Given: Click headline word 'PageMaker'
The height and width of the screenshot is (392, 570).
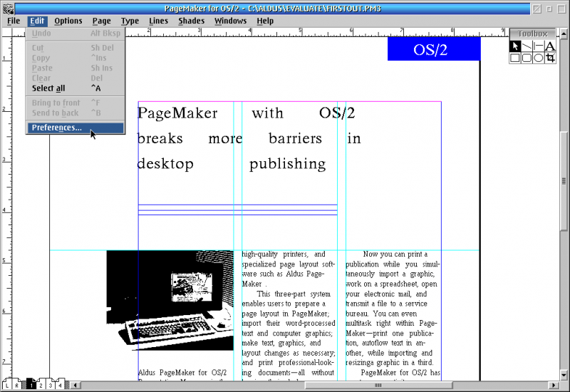Looking at the screenshot, I should click(177, 113).
